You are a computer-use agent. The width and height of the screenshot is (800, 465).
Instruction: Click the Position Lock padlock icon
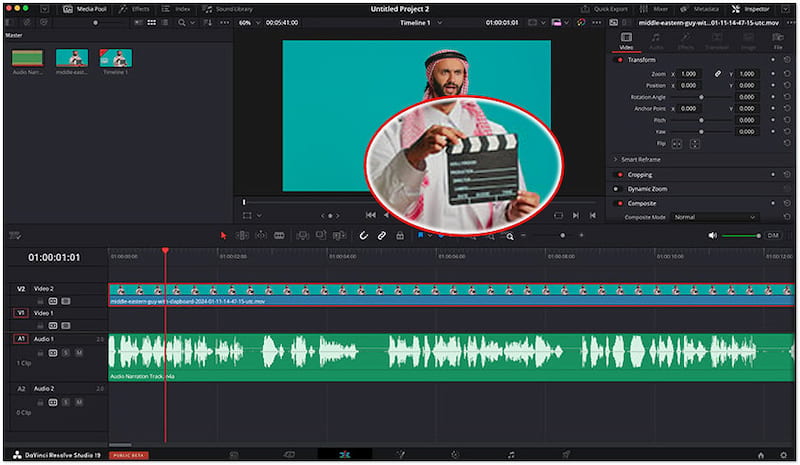[x=400, y=235]
